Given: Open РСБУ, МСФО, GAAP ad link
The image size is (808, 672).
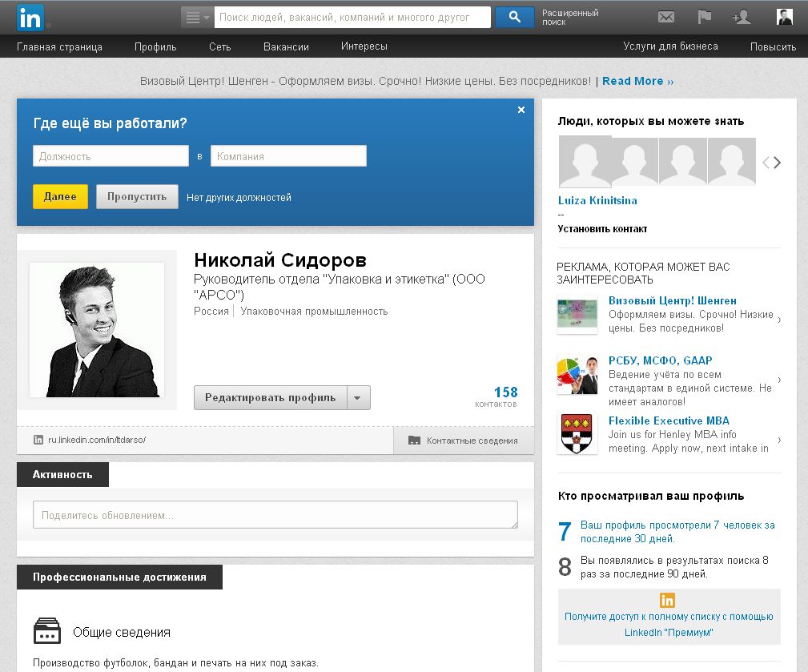Looking at the screenshot, I should (x=660, y=360).
